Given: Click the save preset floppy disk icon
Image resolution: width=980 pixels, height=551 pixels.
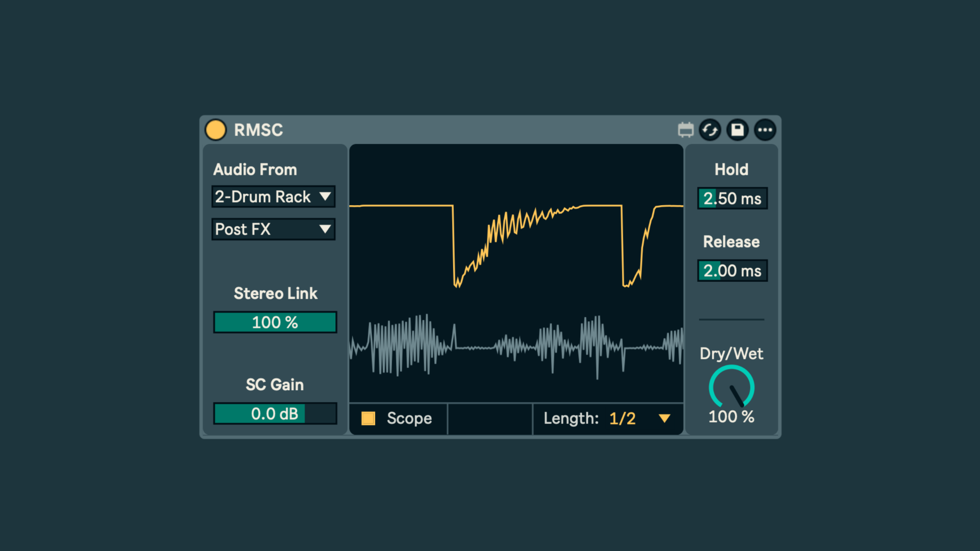Looking at the screenshot, I should (738, 130).
